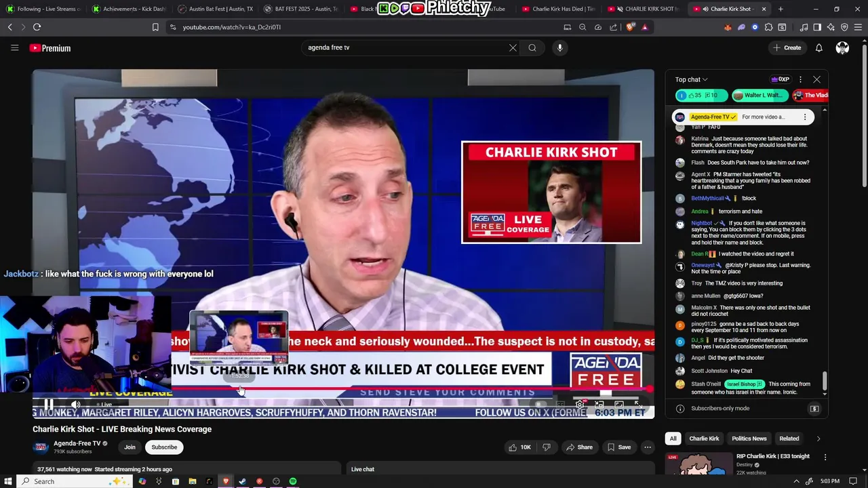This screenshot has height=488, width=868.
Task: Open Steam from the taskbar
Action: tap(243, 481)
